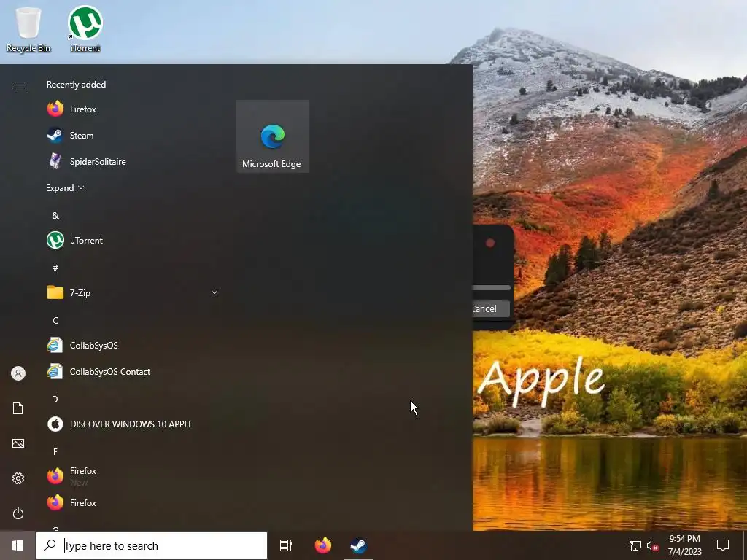Image resolution: width=747 pixels, height=560 pixels.
Task: Click the red dot in background dialog
Action: (490, 244)
